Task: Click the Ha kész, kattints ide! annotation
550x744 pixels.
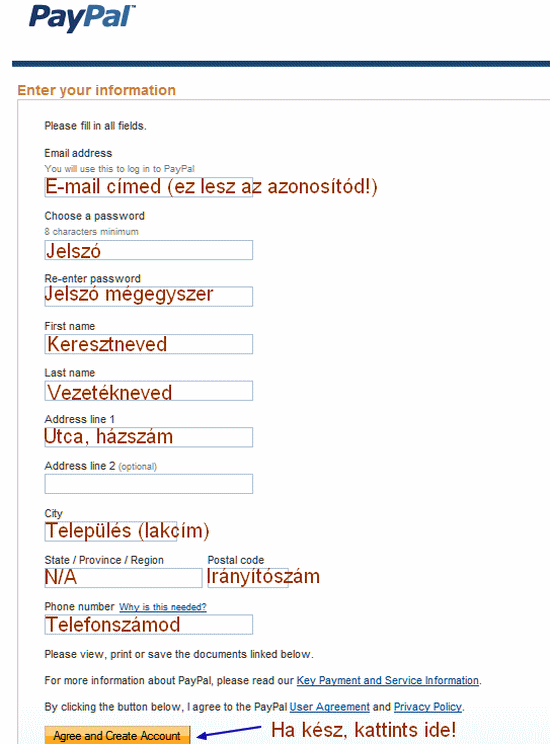Action: (364, 730)
